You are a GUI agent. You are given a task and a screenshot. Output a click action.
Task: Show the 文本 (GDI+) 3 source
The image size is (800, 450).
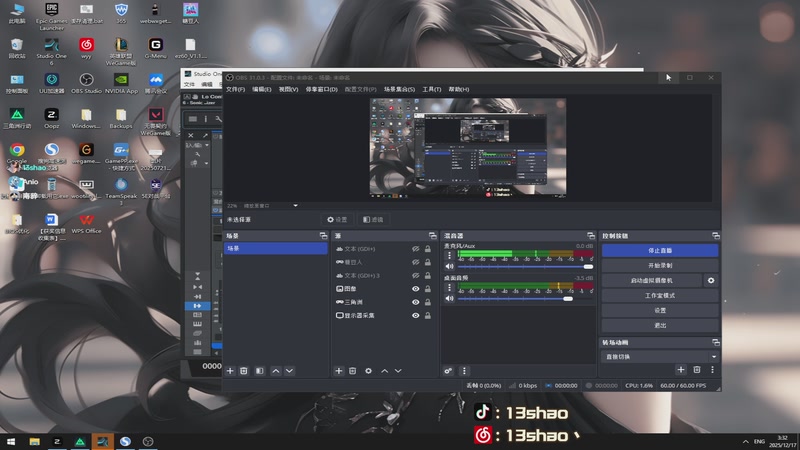pyautogui.click(x=416, y=276)
